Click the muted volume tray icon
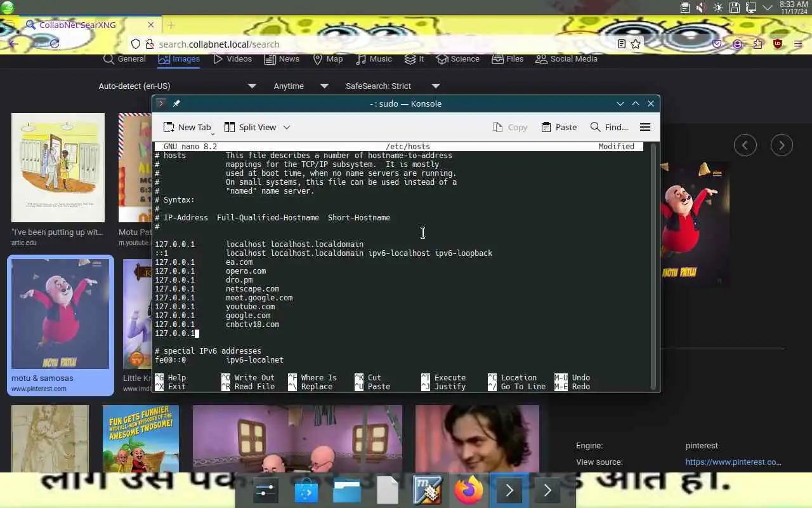 pos(702,8)
